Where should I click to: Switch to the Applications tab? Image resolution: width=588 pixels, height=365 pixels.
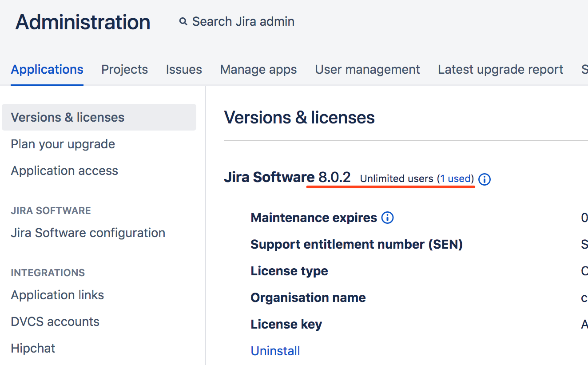pyautogui.click(x=47, y=70)
